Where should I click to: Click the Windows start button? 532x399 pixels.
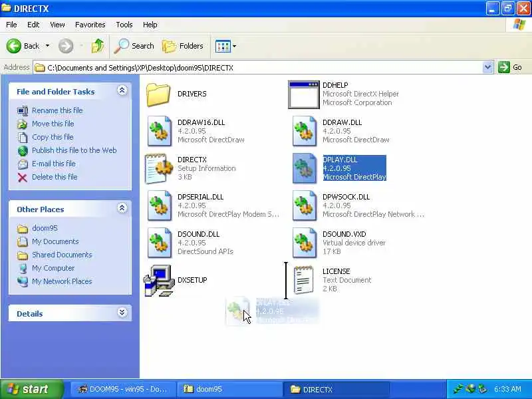[x=32, y=389]
